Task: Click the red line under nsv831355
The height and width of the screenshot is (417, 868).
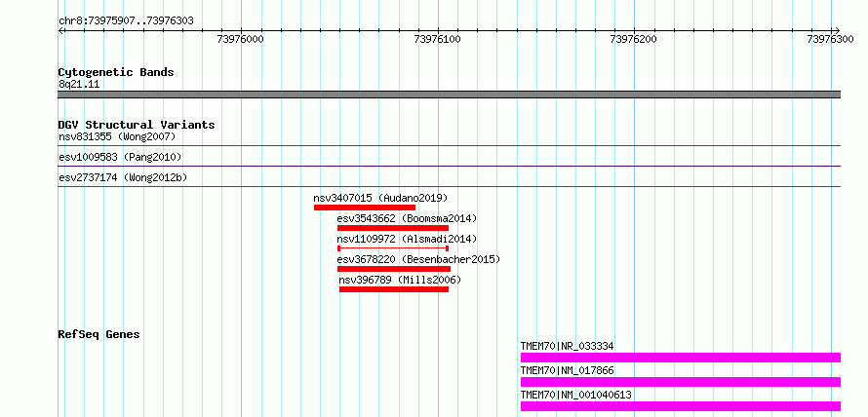Action: click(449, 145)
